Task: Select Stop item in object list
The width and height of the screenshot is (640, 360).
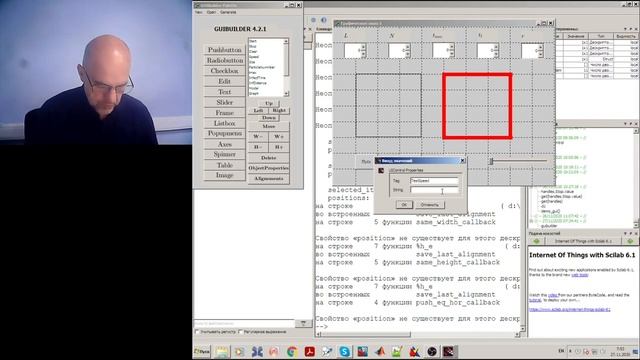Action: 253,47
